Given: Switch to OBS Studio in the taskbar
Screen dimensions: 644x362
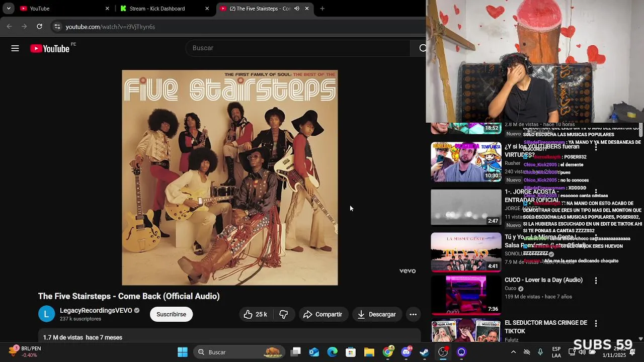Looking at the screenshot, I should (x=443, y=352).
